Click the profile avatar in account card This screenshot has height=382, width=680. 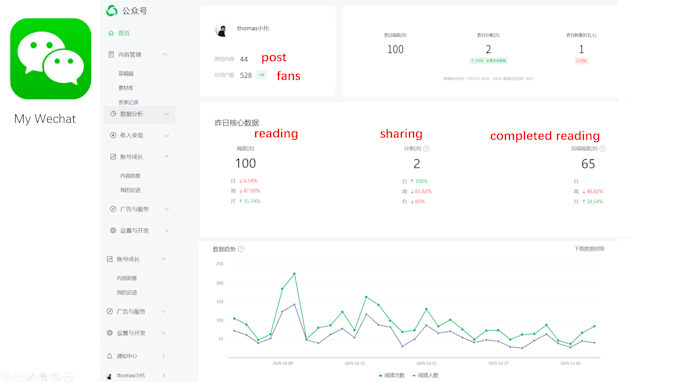221,30
